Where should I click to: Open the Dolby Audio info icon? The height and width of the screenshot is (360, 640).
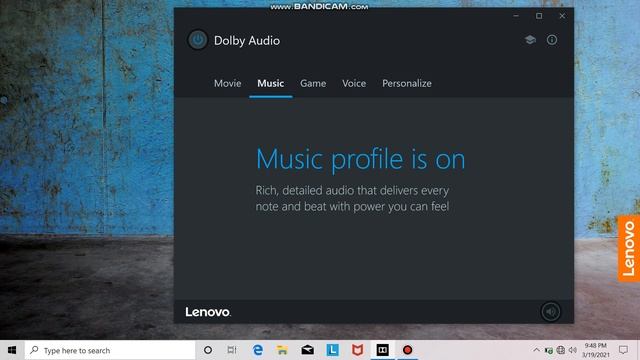click(x=552, y=40)
